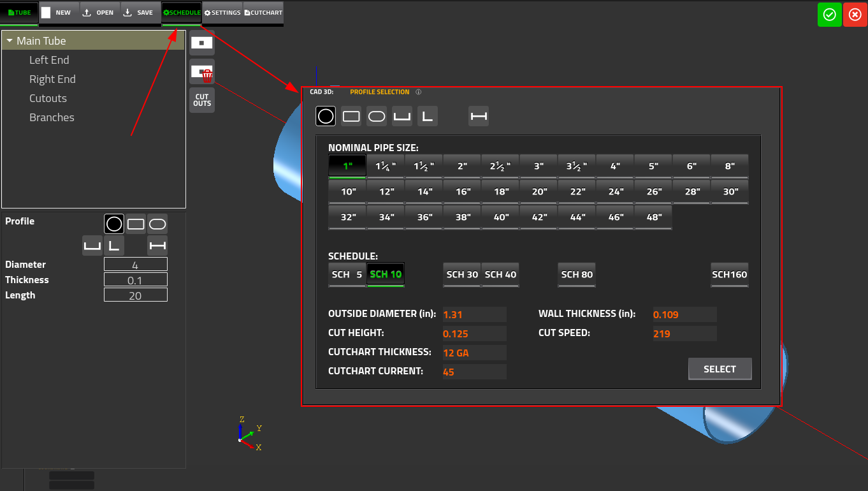Choose rectangular tube profile in dialog

[351, 116]
